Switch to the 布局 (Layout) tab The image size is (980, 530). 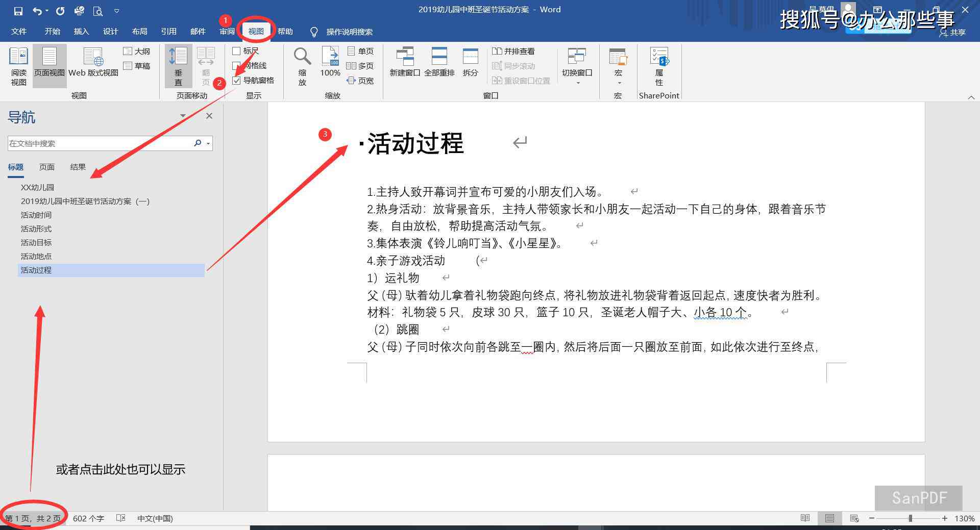[139, 32]
